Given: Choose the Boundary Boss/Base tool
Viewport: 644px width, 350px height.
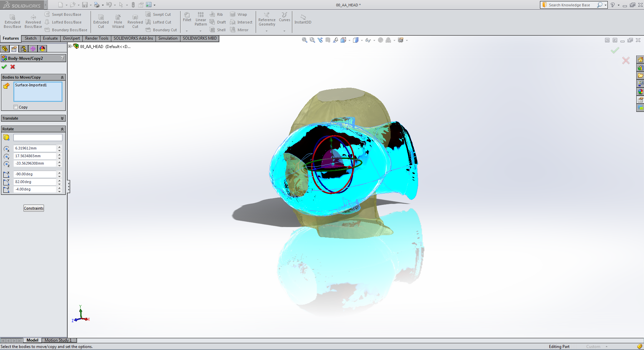Looking at the screenshot, I should 66,30.
